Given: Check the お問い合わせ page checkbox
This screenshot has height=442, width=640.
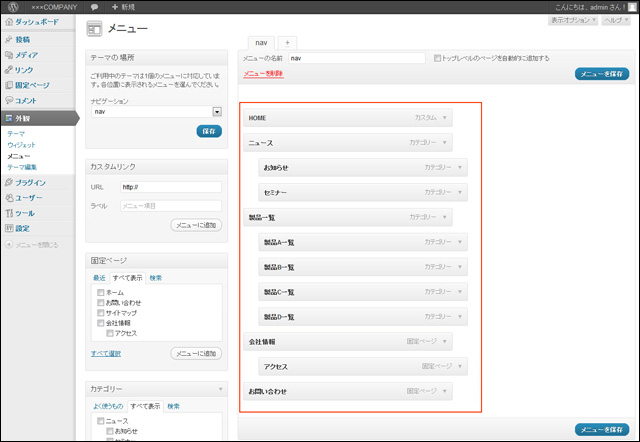Looking at the screenshot, I should pyautogui.click(x=100, y=302).
